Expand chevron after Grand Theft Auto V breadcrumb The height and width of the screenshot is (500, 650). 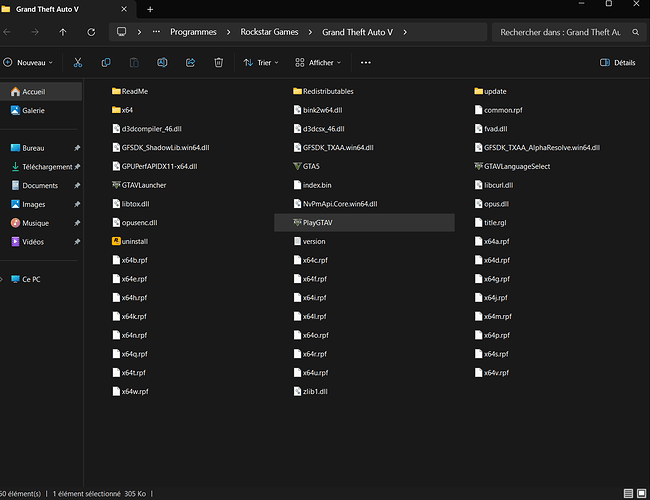(405, 32)
